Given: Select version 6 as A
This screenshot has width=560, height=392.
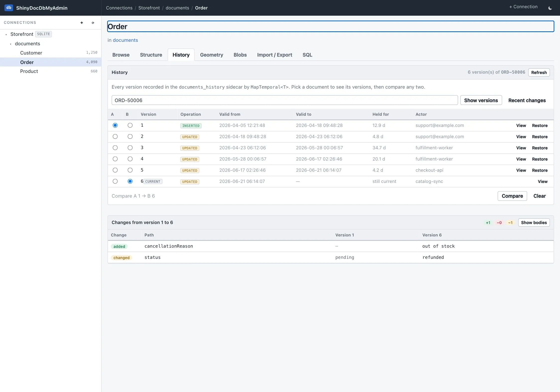Looking at the screenshot, I should tap(115, 181).
